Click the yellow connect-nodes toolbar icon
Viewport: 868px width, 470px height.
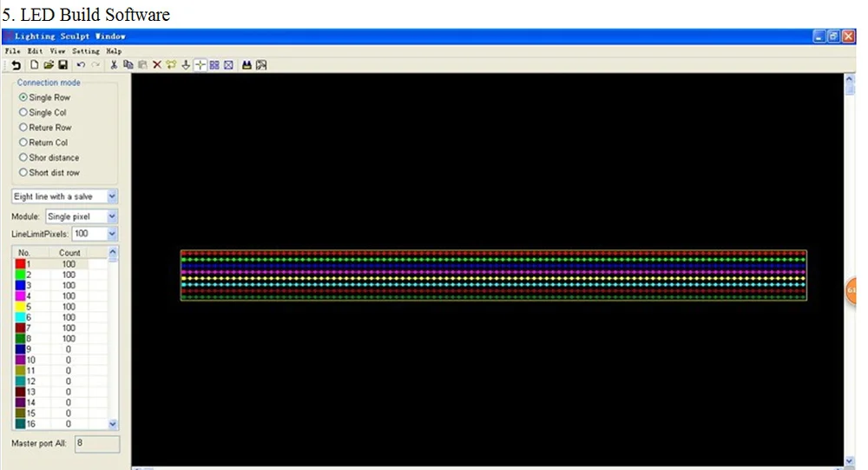click(171, 65)
